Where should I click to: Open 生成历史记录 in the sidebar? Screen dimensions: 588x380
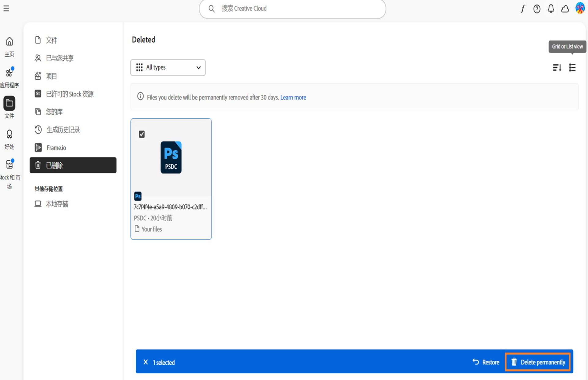pos(73,130)
